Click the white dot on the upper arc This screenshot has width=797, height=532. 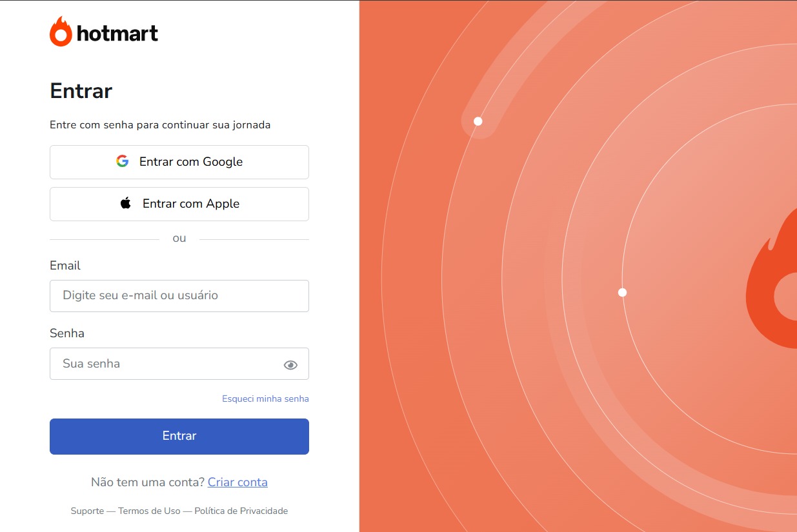pos(478,121)
